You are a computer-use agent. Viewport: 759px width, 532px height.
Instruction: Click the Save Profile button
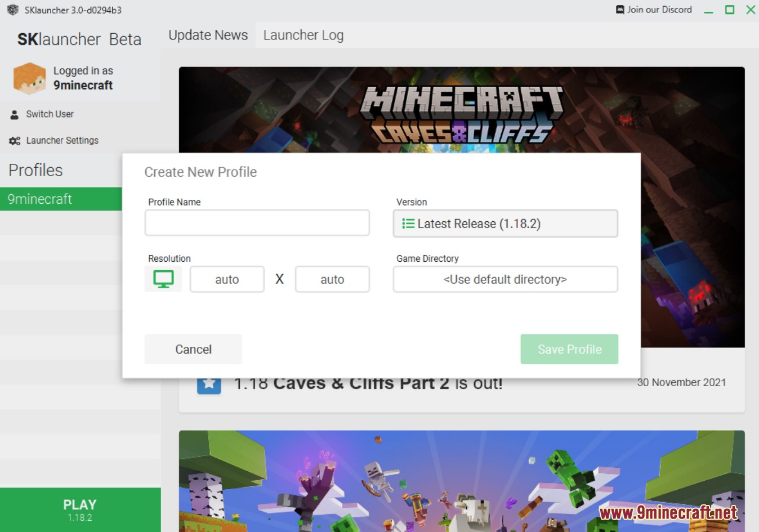(569, 349)
